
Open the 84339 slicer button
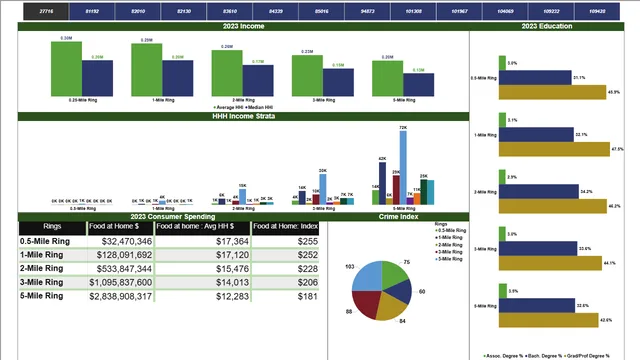click(276, 11)
